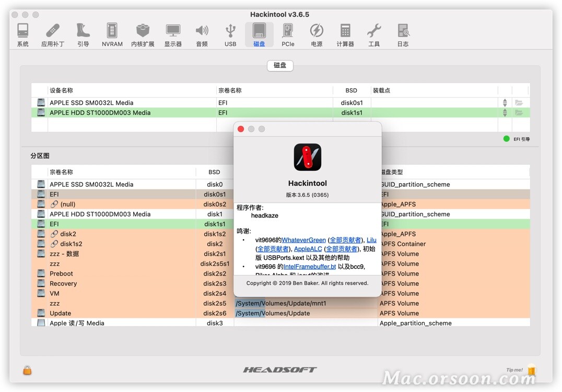Switch to the NVRAM panel icon
This screenshot has height=392, width=562.
pos(111,31)
